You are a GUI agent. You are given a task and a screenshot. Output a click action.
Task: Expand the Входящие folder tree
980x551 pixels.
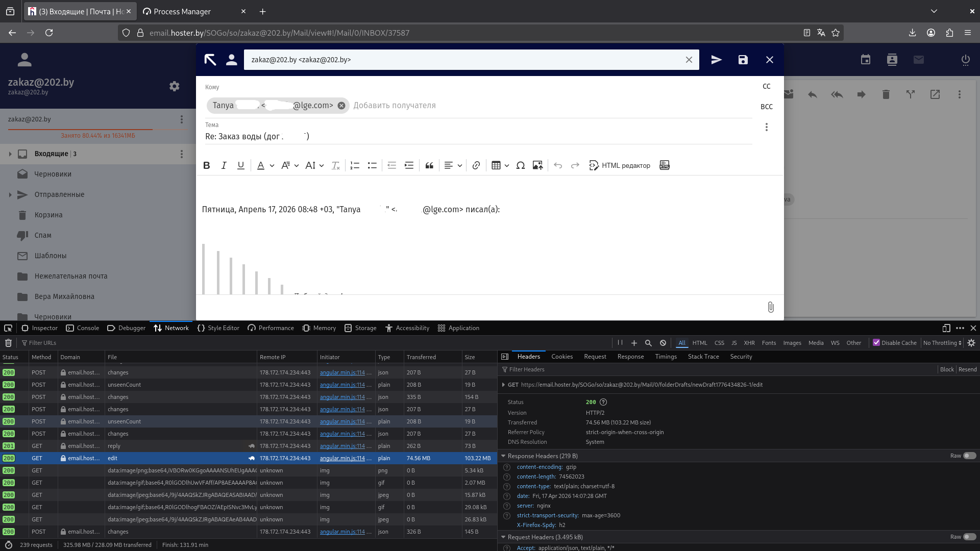pyautogui.click(x=10, y=154)
